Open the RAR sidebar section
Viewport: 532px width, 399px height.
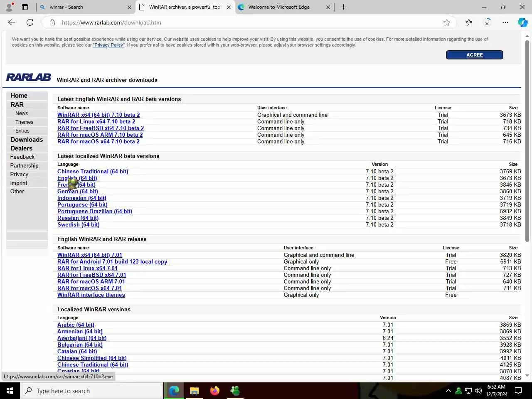[x=17, y=105]
